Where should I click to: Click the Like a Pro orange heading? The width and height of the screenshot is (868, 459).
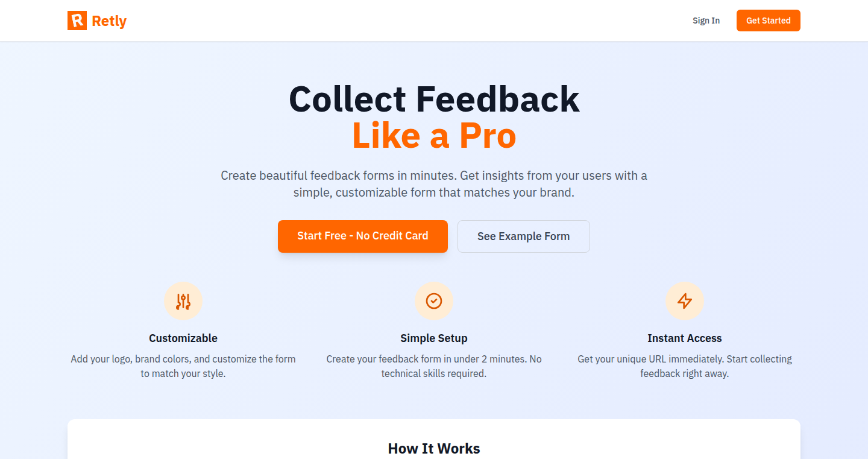tap(434, 136)
